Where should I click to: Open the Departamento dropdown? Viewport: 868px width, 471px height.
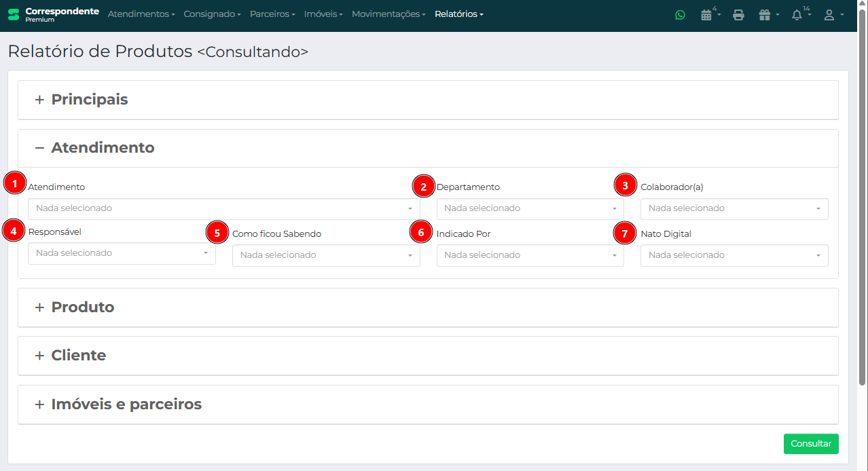click(x=530, y=208)
